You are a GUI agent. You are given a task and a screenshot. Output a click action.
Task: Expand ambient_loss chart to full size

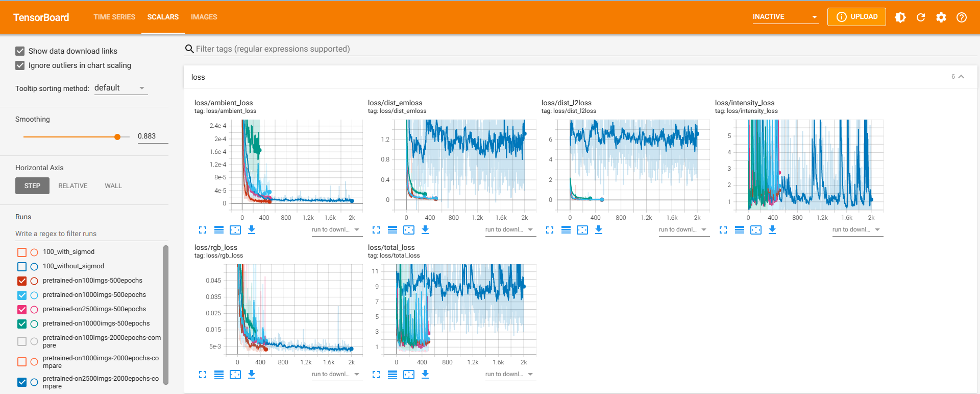[x=203, y=230]
